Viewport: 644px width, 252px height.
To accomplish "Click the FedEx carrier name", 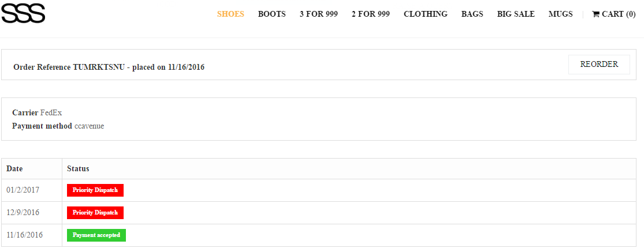I will point(51,112).
